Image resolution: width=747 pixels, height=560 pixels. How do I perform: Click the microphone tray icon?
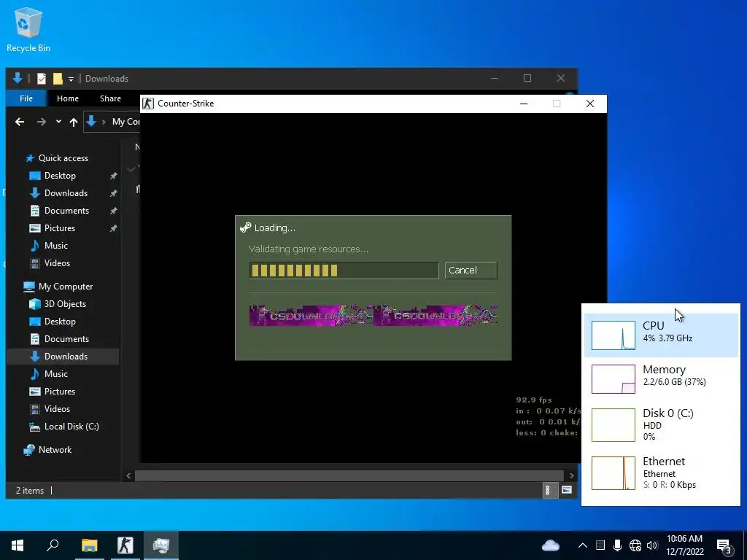pos(617,545)
